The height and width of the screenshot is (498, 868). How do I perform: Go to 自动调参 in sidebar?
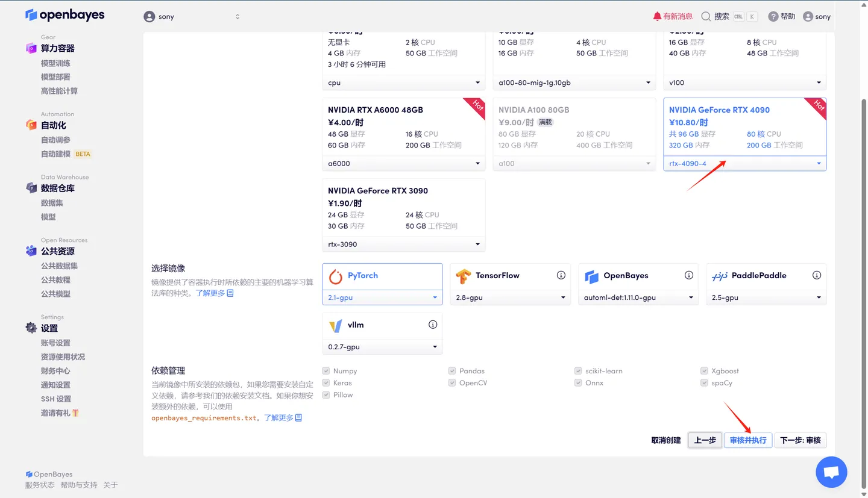tap(55, 140)
